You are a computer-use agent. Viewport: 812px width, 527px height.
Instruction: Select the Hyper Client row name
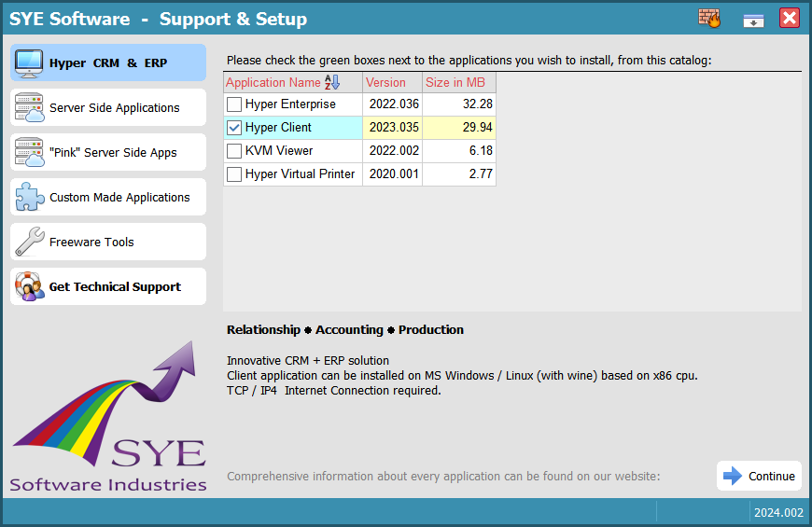click(278, 128)
